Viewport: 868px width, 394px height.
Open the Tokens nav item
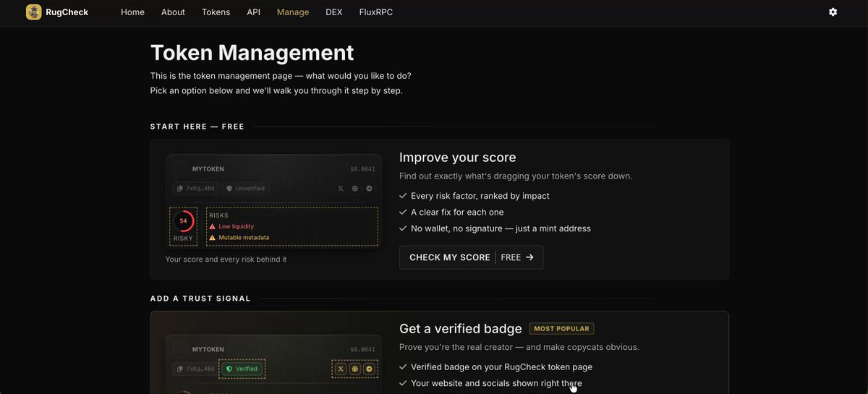point(216,12)
